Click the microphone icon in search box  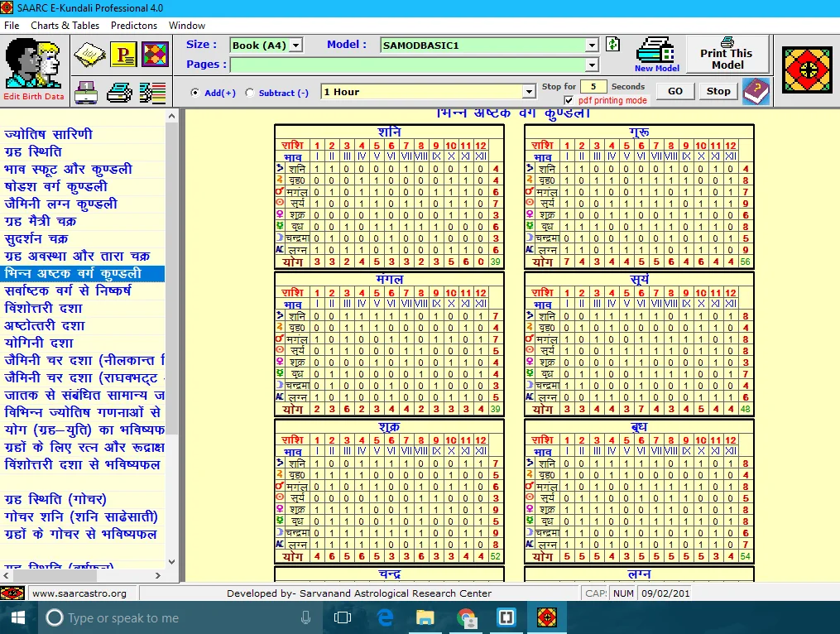pyautogui.click(x=305, y=618)
